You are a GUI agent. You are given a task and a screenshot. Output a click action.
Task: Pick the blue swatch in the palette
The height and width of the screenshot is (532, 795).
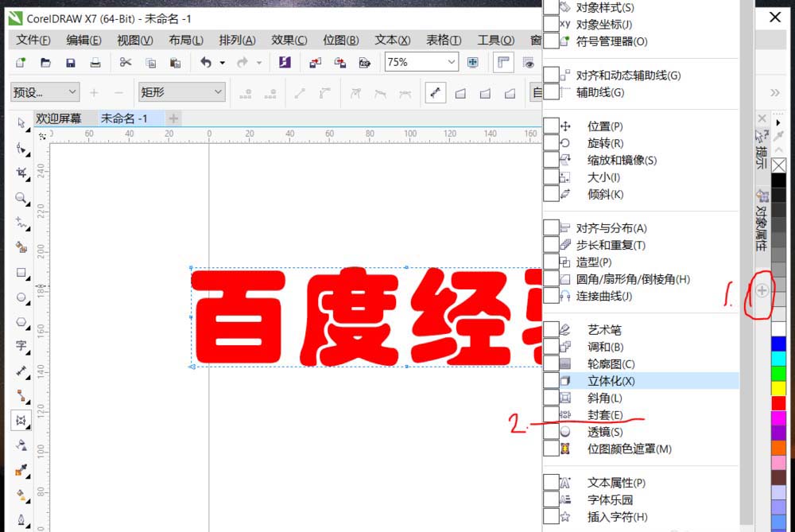(x=778, y=344)
